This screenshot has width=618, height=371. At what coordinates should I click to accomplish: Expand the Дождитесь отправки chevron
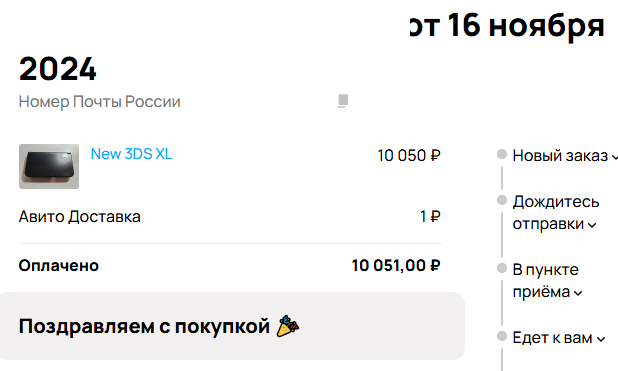click(x=592, y=225)
